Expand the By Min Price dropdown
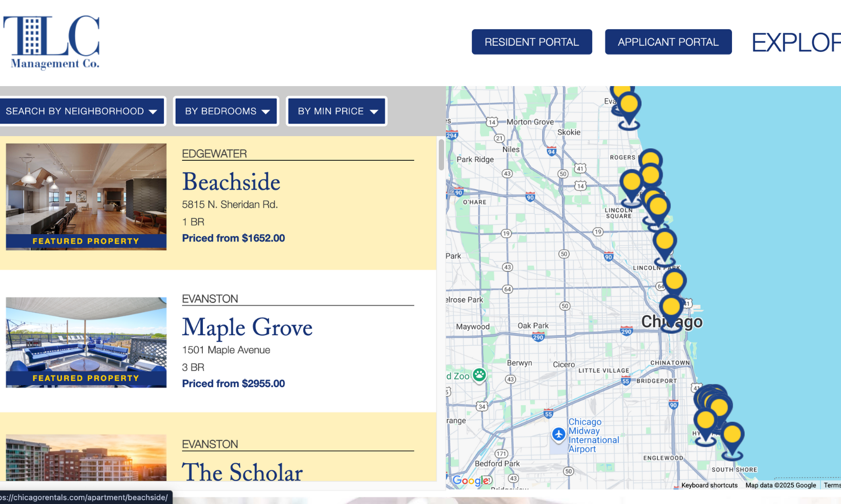Viewport: 841px width, 504px height. click(337, 111)
